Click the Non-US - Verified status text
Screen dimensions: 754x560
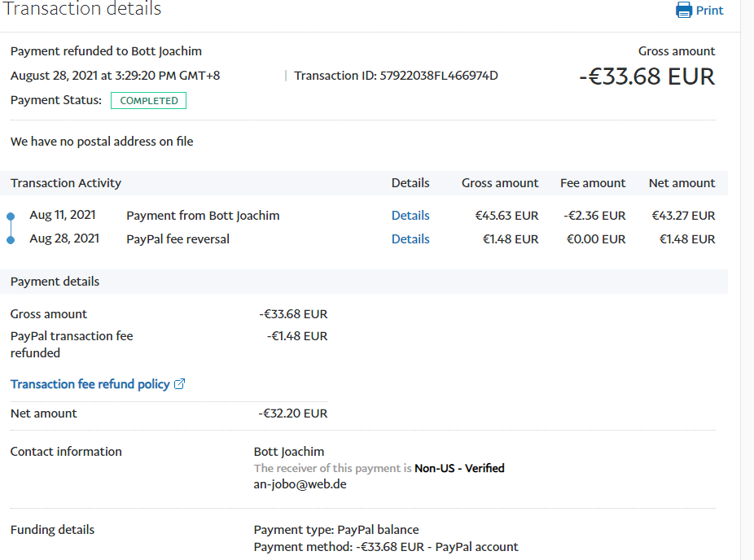click(x=459, y=468)
